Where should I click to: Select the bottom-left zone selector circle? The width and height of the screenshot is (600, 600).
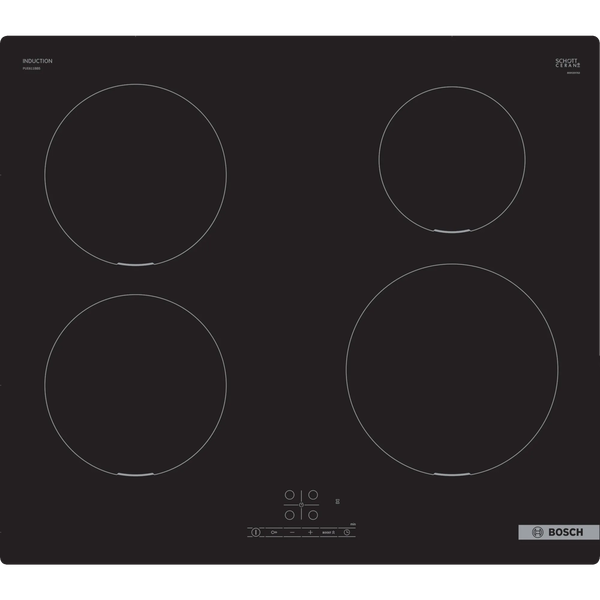289,516
